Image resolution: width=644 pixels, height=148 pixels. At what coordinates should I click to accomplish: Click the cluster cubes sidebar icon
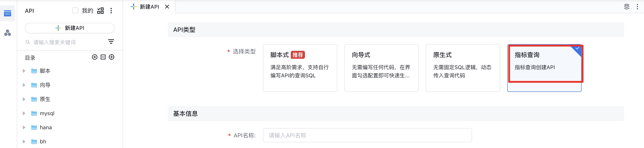point(8,33)
